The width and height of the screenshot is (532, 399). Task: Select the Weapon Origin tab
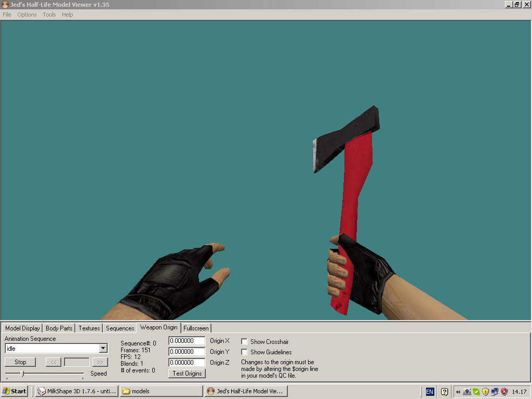[x=159, y=327]
